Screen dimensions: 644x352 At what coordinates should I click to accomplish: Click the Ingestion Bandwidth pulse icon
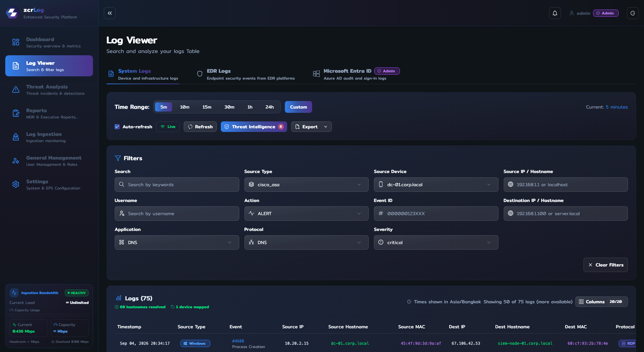coord(14,293)
